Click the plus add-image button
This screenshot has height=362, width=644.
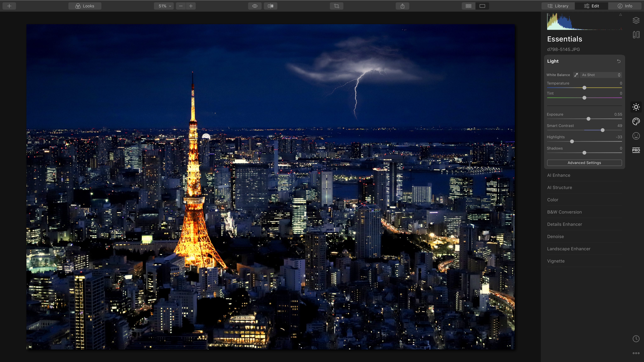(9, 6)
